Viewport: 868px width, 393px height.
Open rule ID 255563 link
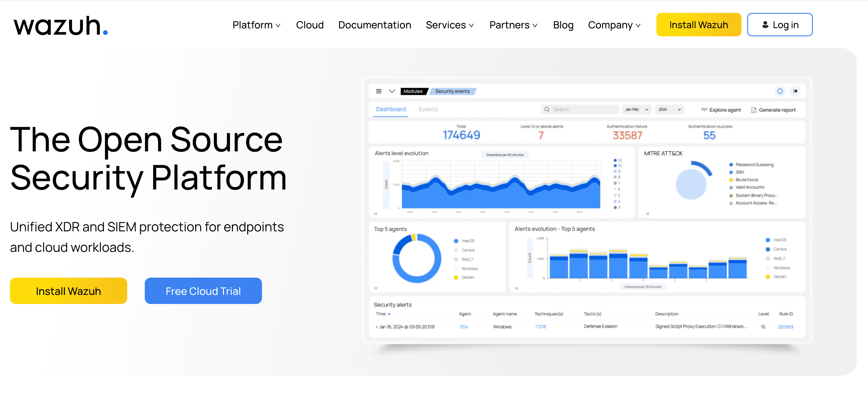[x=785, y=327]
